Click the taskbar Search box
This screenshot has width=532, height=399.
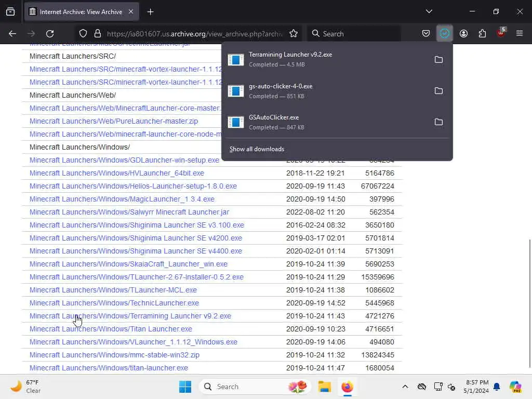click(x=255, y=387)
